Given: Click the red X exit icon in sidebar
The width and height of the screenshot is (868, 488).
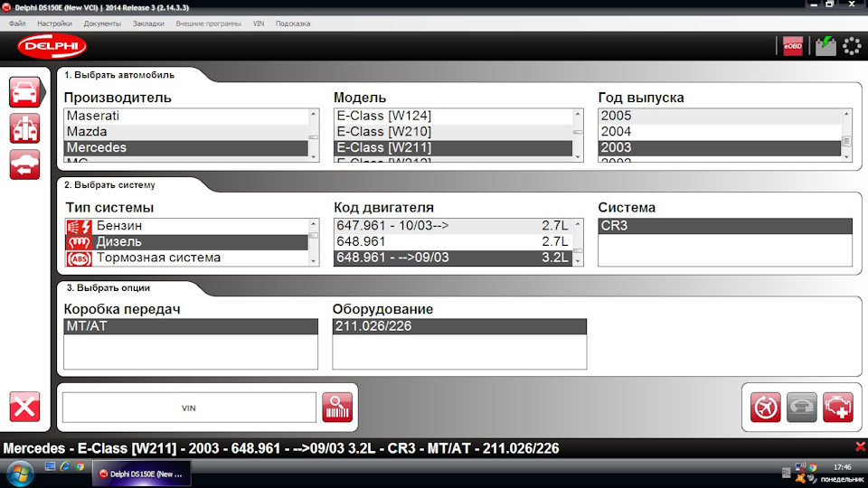Looking at the screenshot, I should coord(24,408).
